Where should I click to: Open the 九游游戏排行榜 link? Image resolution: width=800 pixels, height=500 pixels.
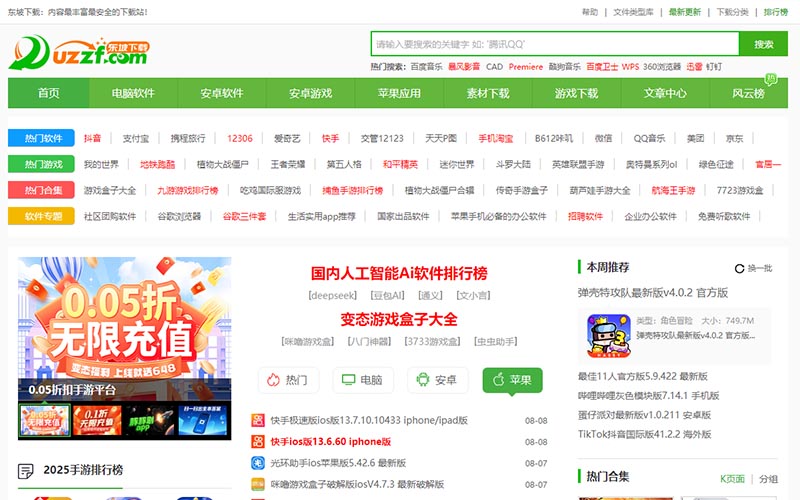188,190
